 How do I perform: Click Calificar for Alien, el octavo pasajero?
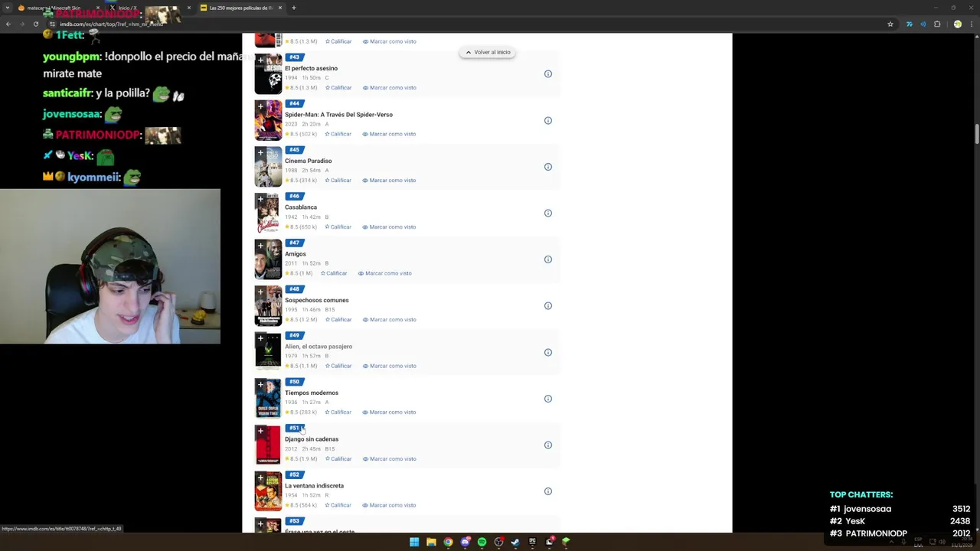pyautogui.click(x=338, y=366)
